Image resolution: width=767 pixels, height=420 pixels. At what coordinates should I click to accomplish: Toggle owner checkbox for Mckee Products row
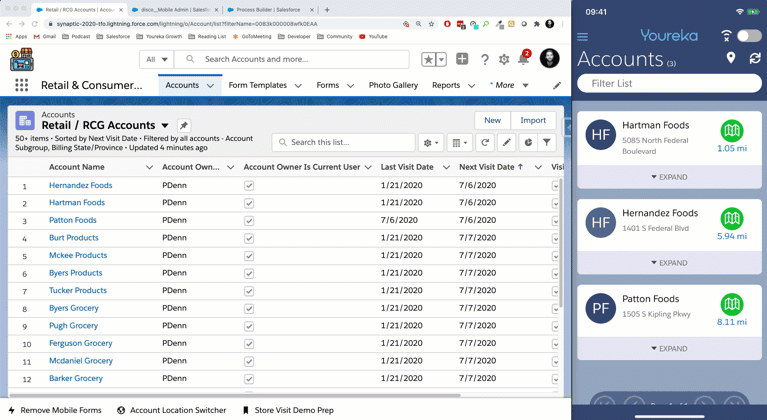click(249, 256)
